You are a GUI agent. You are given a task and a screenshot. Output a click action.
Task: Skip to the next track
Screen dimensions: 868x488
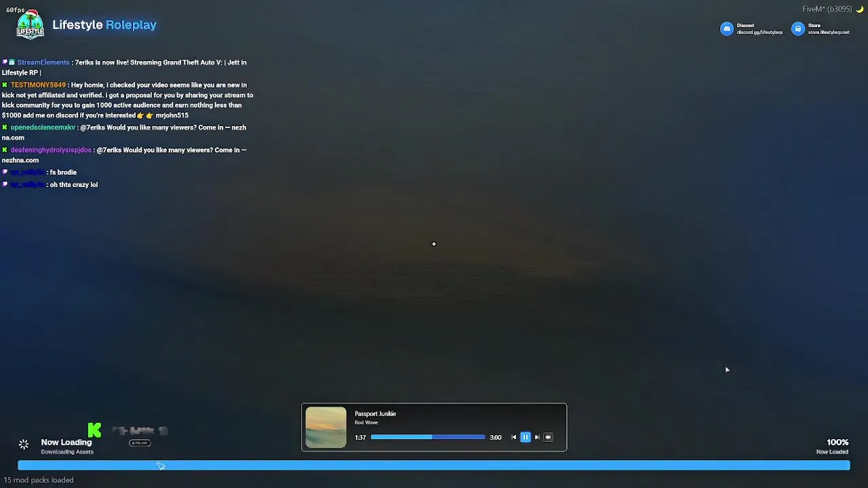tap(537, 437)
